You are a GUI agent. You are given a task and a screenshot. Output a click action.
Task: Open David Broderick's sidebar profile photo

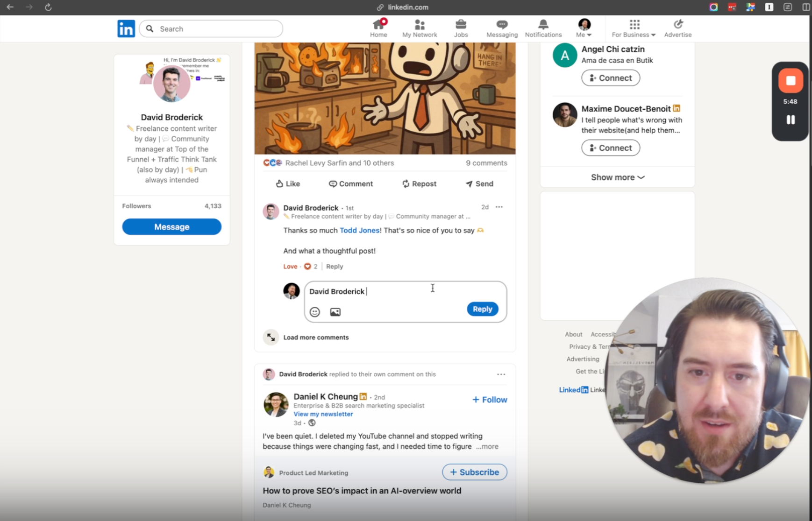(x=172, y=84)
